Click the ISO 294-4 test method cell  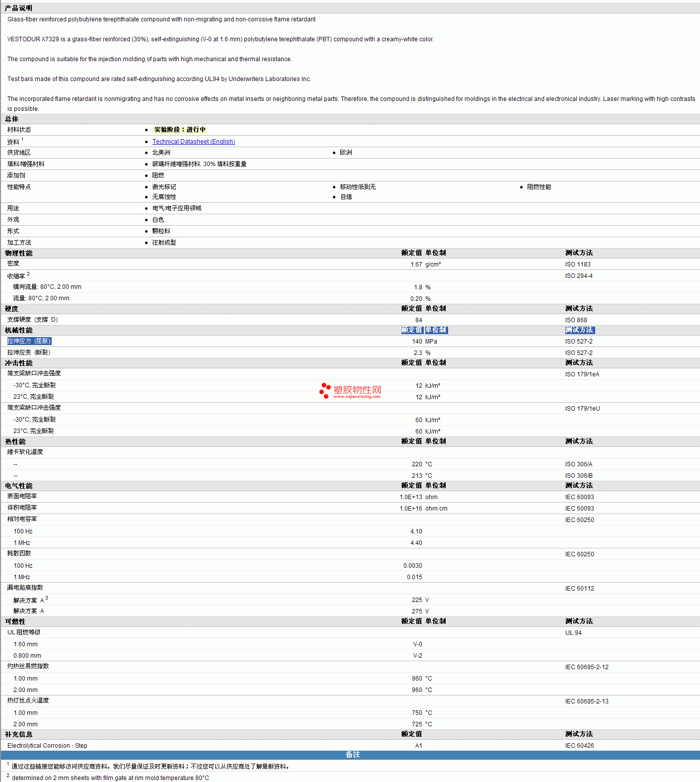click(x=579, y=276)
